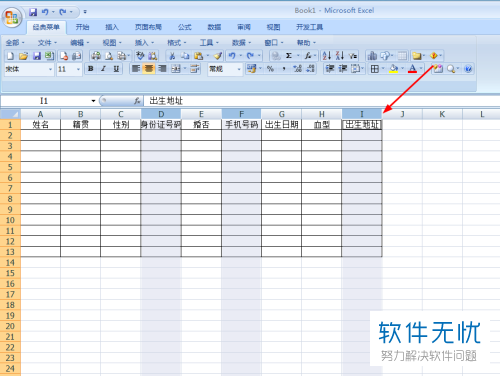Click the blue Help question icon
Screen dimensions: 500x376
[x=468, y=69]
